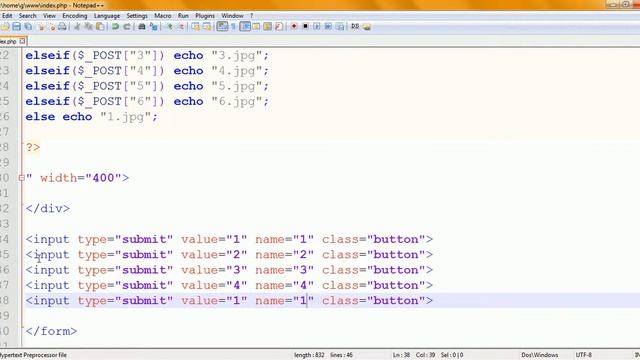The height and width of the screenshot is (360, 640).
Task: Open the ? help menu
Action: point(251,16)
